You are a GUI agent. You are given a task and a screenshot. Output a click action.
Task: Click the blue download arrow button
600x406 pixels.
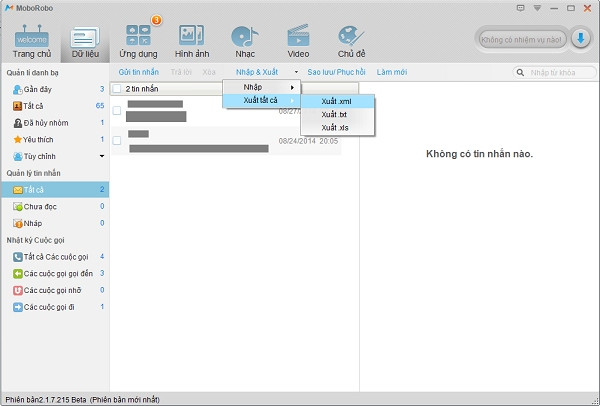(580, 39)
